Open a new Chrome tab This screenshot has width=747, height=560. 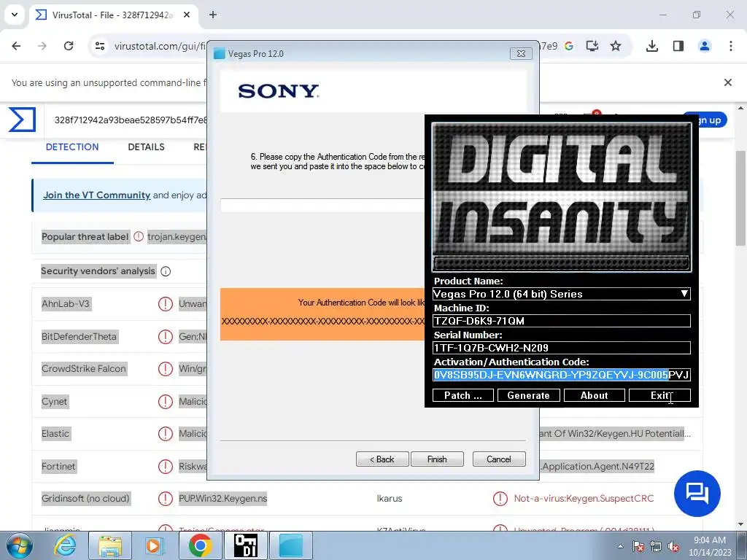point(213,15)
